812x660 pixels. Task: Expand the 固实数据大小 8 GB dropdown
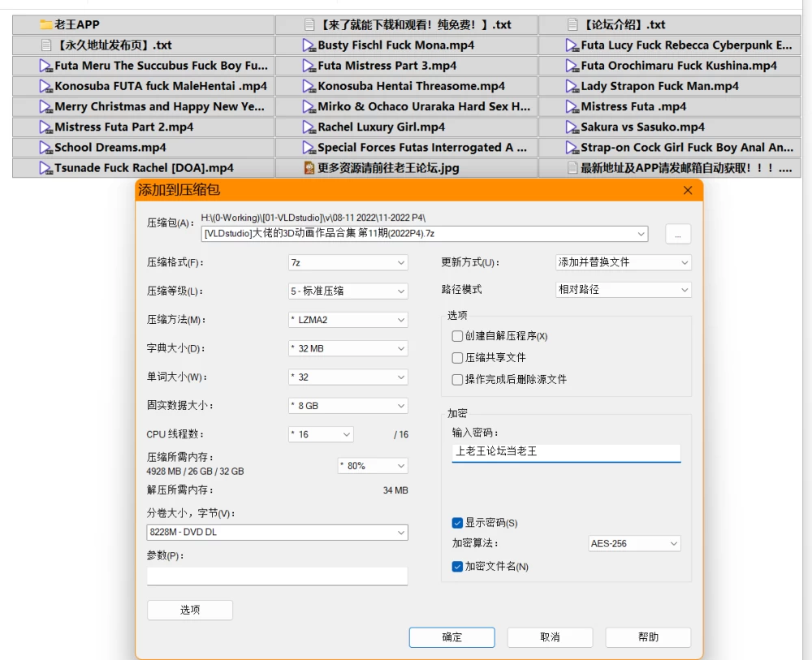(x=348, y=406)
